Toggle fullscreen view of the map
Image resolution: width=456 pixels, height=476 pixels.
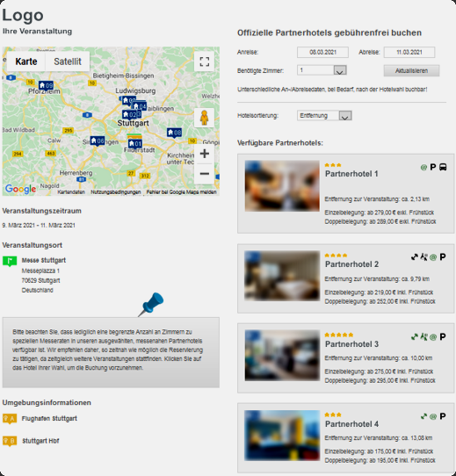point(205,61)
